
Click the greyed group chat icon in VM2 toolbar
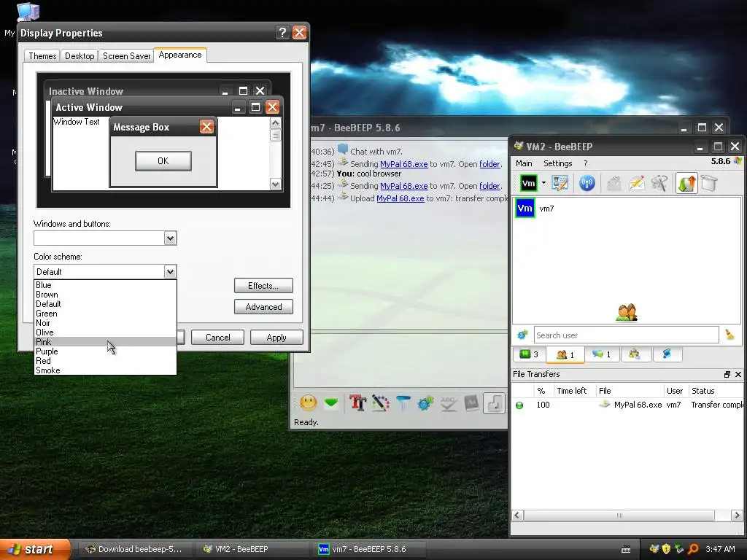(x=614, y=183)
